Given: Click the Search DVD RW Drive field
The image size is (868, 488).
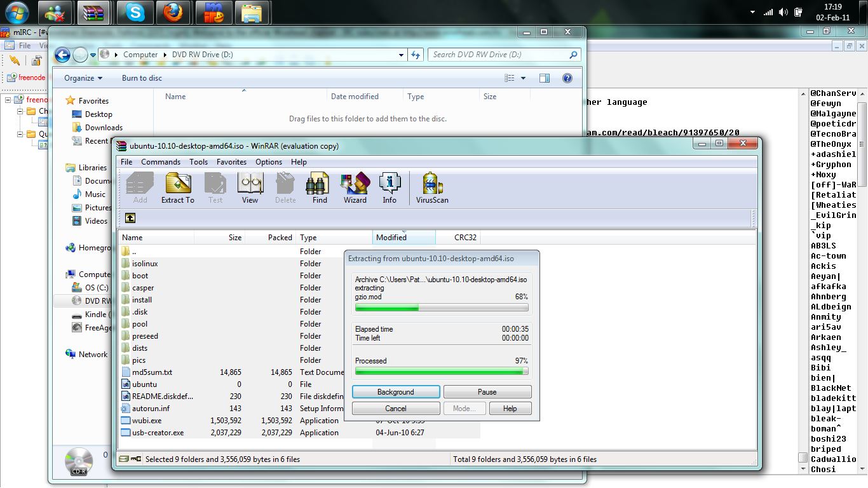Looking at the screenshot, I should pos(499,55).
